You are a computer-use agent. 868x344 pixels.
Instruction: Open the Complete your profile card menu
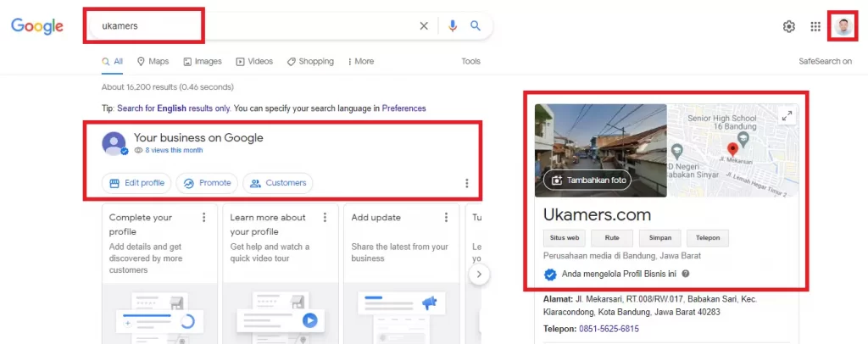[203, 218]
